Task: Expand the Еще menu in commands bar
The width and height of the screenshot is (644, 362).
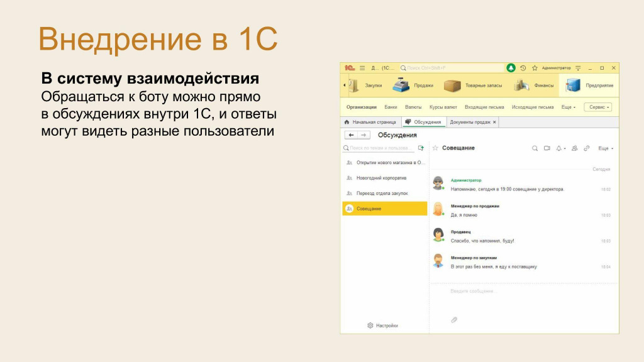Action: [x=569, y=107]
